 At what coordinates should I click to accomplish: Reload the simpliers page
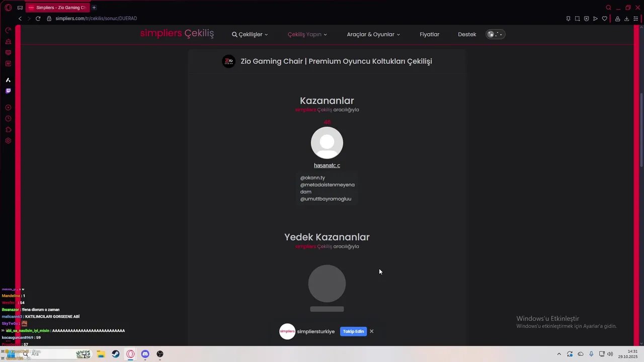[x=38, y=19]
